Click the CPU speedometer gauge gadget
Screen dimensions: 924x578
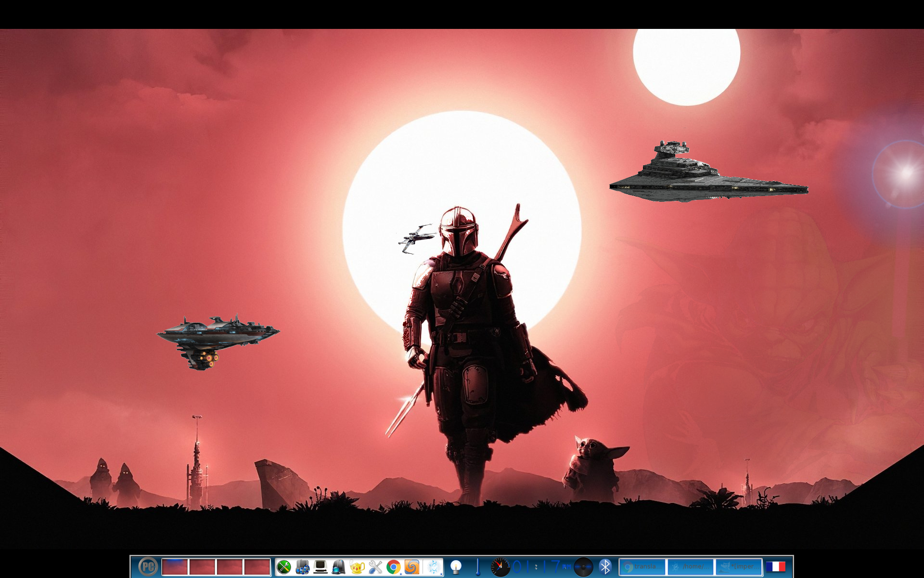(x=500, y=567)
